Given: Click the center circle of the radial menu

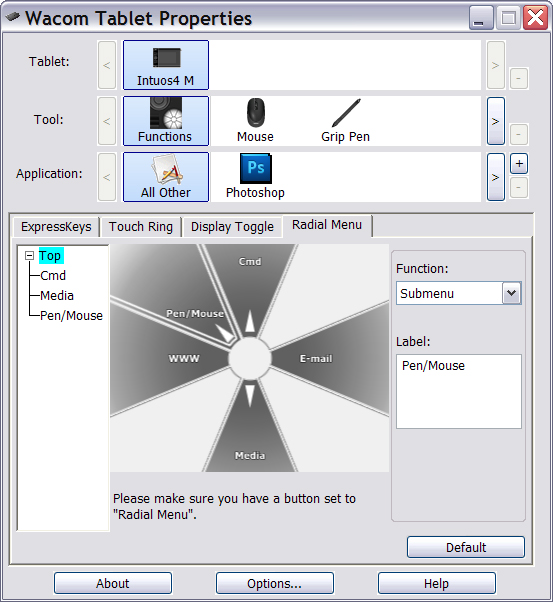Looking at the screenshot, I should pyautogui.click(x=250, y=359).
